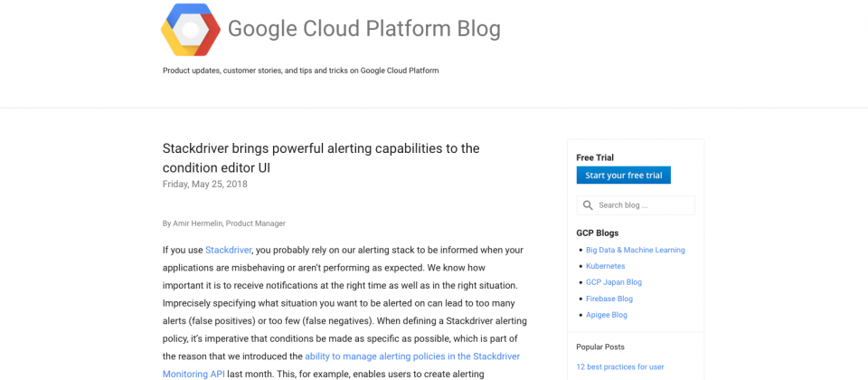Image resolution: width=868 pixels, height=380 pixels.
Task: Open the 'ability to manage alerting policies' link
Action: point(411,356)
